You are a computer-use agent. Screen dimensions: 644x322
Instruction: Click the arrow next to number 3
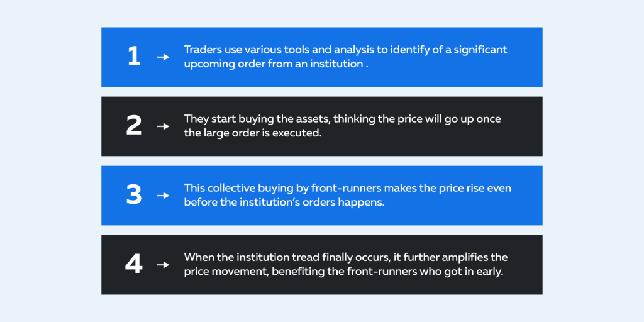point(163,196)
